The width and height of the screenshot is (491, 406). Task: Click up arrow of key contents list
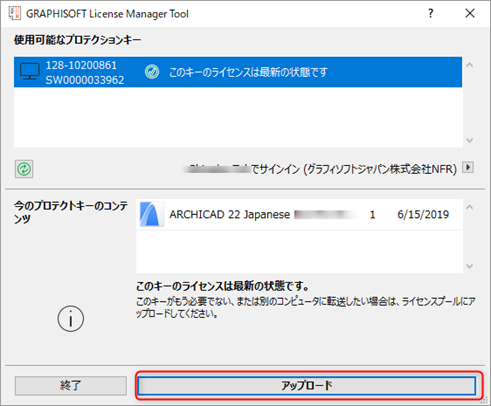(470, 207)
